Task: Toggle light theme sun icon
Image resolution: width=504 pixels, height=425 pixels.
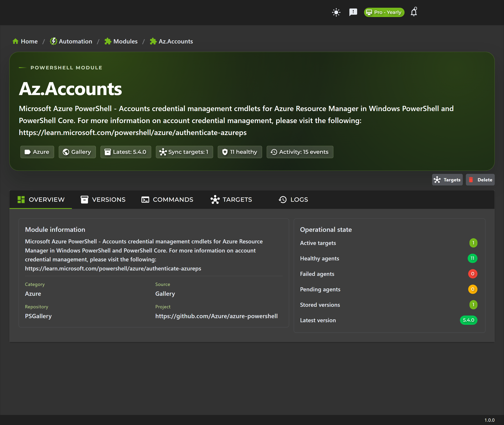Action: click(336, 12)
